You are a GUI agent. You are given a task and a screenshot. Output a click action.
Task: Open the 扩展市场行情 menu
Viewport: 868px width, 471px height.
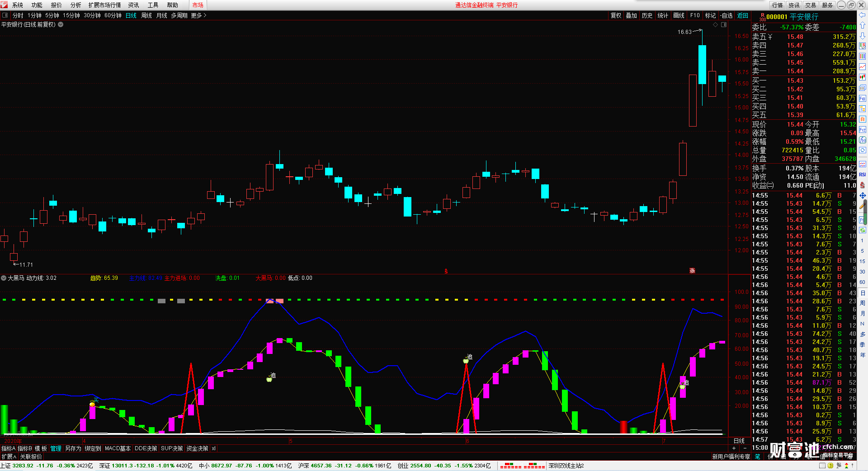click(x=105, y=5)
